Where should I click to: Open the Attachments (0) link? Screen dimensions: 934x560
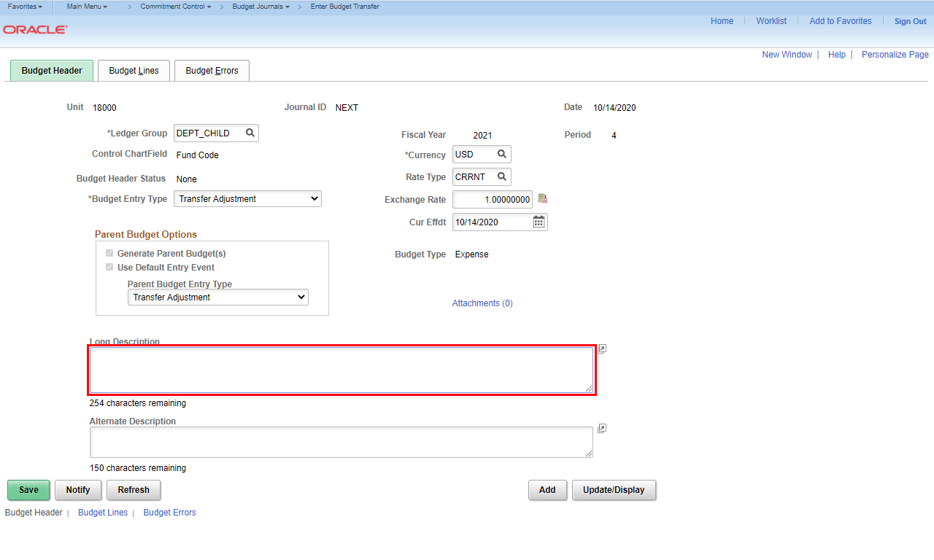(x=482, y=303)
